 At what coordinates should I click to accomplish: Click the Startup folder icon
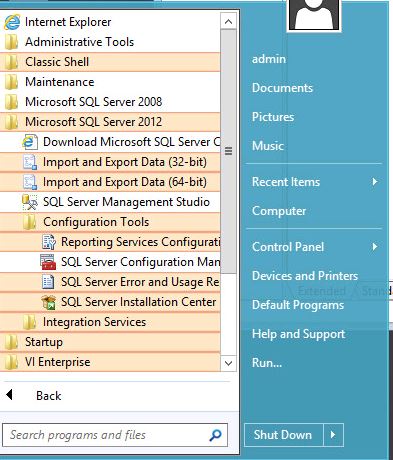pyautogui.click(x=12, y=342)
